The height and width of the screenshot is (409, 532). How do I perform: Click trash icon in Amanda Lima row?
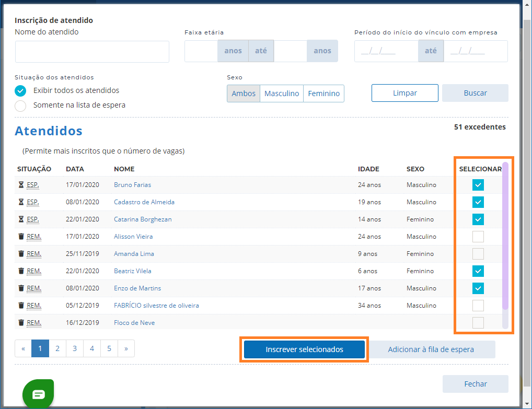pos(21,254)
